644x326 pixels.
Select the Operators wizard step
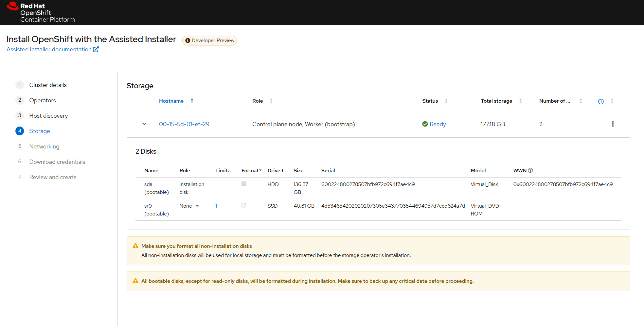click(x=43, y=100)
